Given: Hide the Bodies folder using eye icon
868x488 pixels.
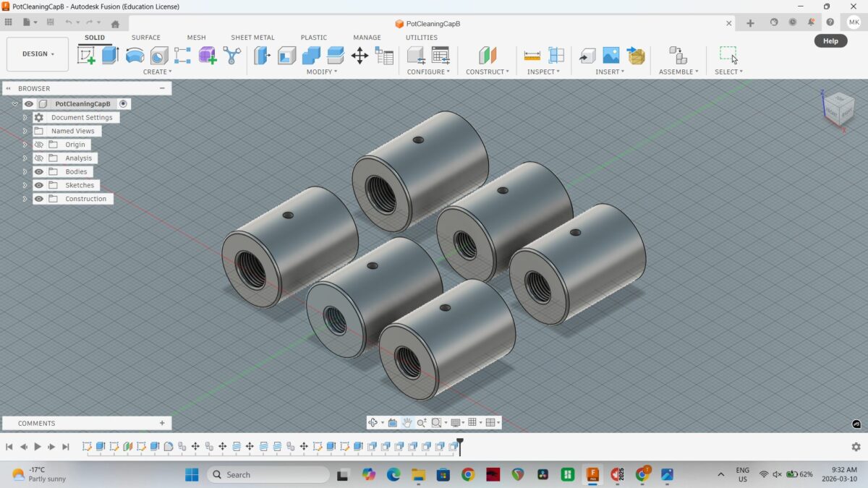Looking at the screenshot, I should [x=39, y=172].
